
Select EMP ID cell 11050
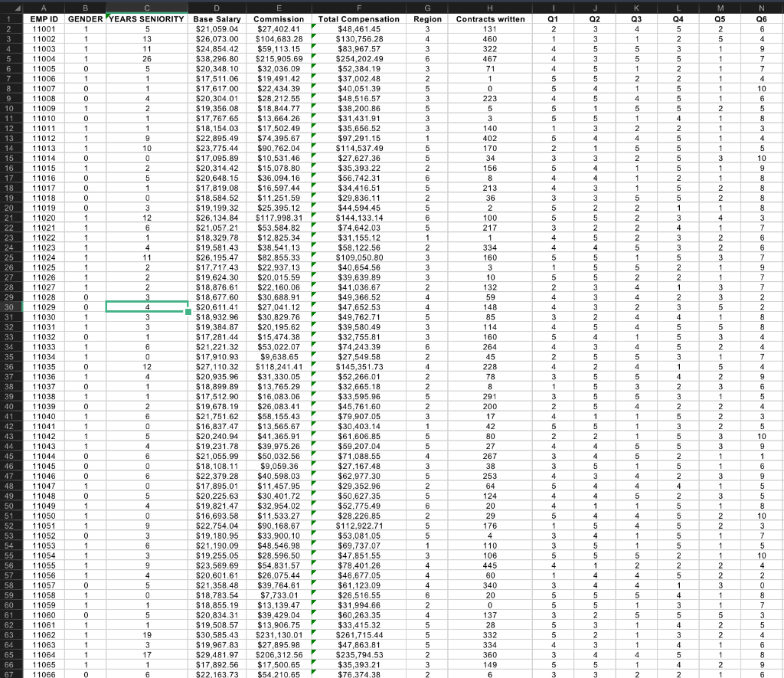44,516
